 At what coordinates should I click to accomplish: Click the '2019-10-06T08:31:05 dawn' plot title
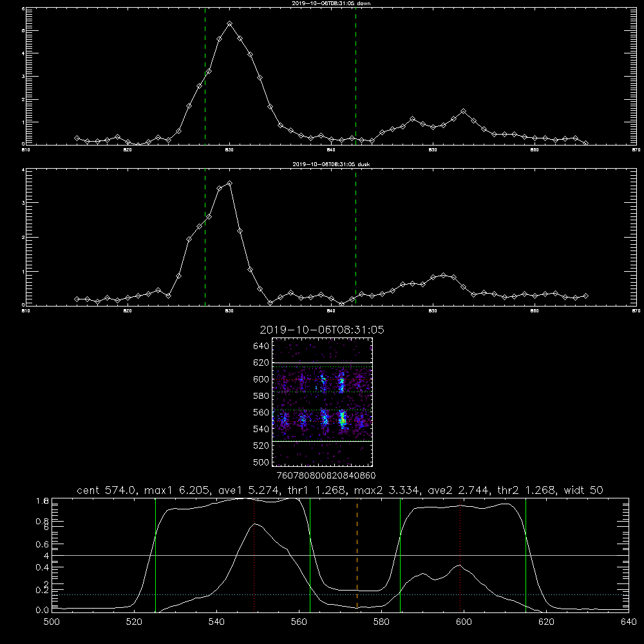(331, 3)
